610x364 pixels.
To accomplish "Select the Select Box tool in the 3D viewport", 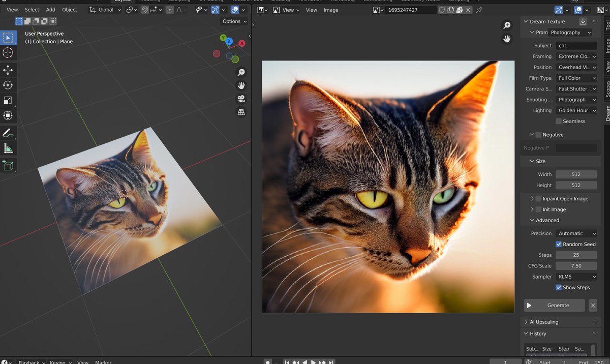I will click(8, 38).
